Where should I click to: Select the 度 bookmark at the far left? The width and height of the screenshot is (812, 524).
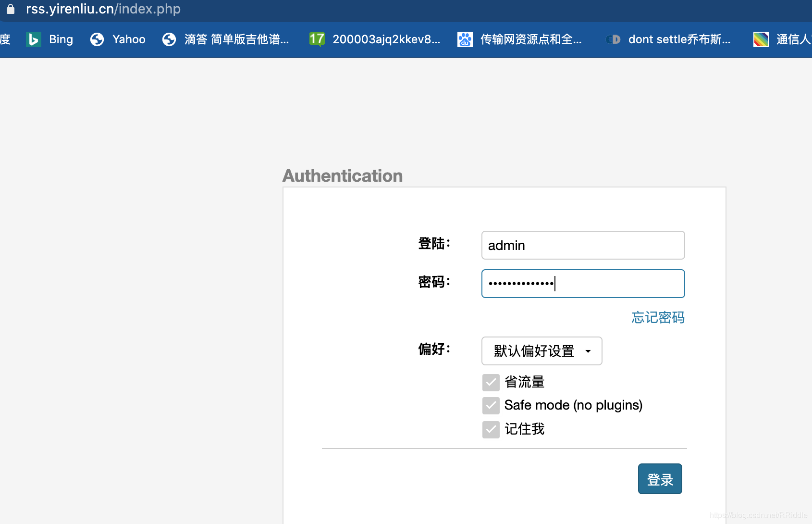click(x=6, y=39)
